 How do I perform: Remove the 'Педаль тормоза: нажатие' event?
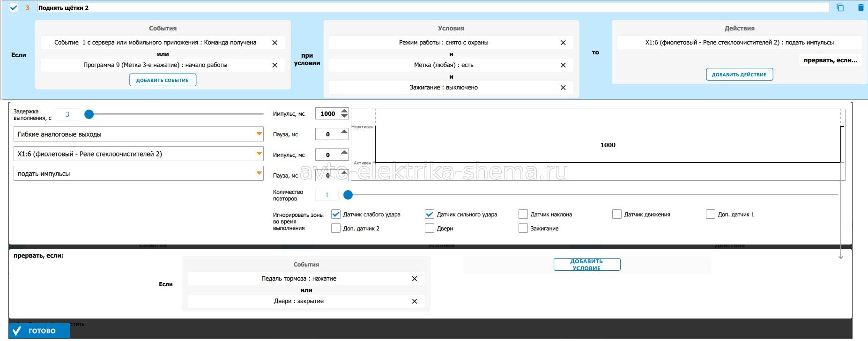[x=414, y=279]
